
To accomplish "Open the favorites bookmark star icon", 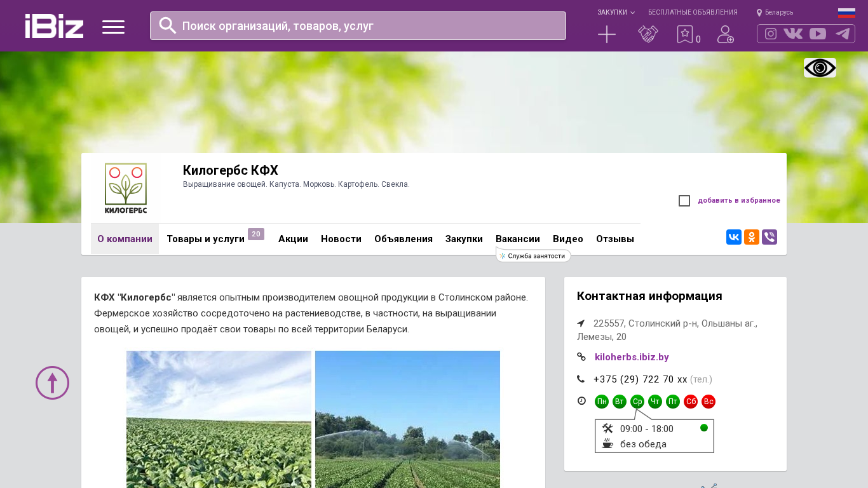I will [x=685, y=34].
